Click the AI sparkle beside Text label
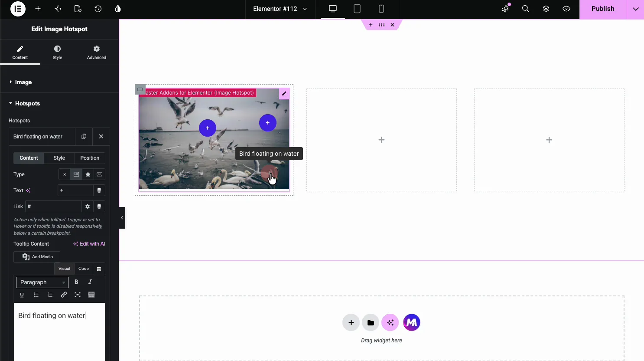 (x=28, y=190)
